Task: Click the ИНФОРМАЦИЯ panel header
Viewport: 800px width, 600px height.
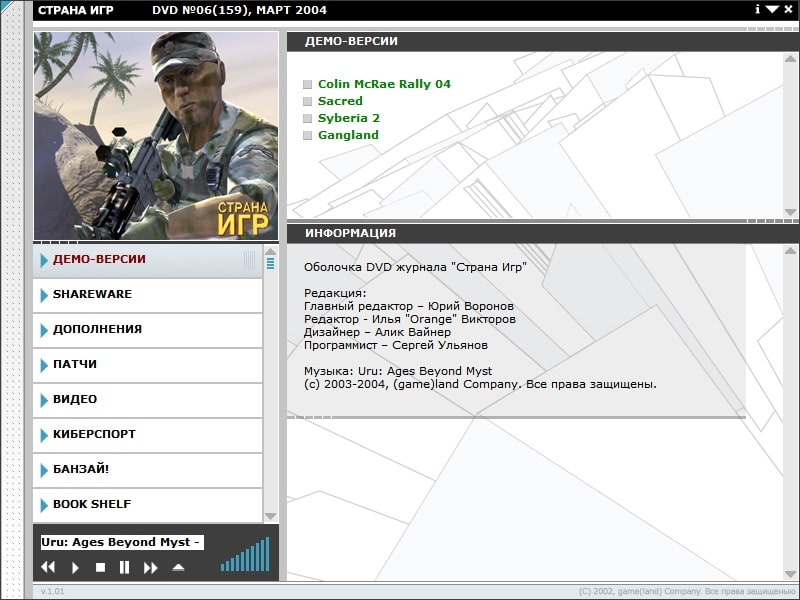Action: click(543, 233)
